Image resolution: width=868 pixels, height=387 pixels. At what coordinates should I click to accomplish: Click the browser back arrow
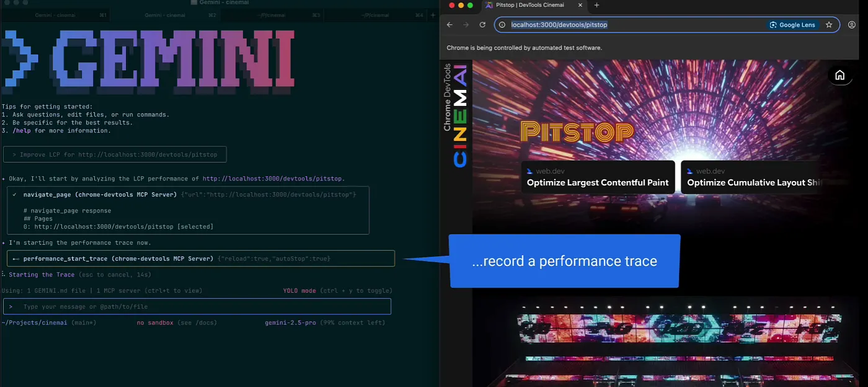tap(450, 25)
